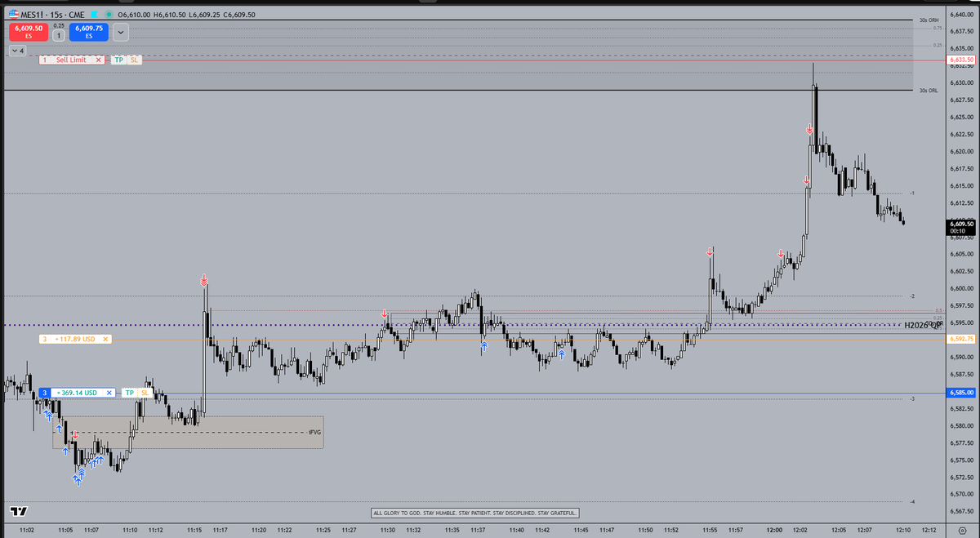This screenshot has height=538, width=980.
Task: Click the ALL GLORY TO GOD text banner
Action: [475, 513]
